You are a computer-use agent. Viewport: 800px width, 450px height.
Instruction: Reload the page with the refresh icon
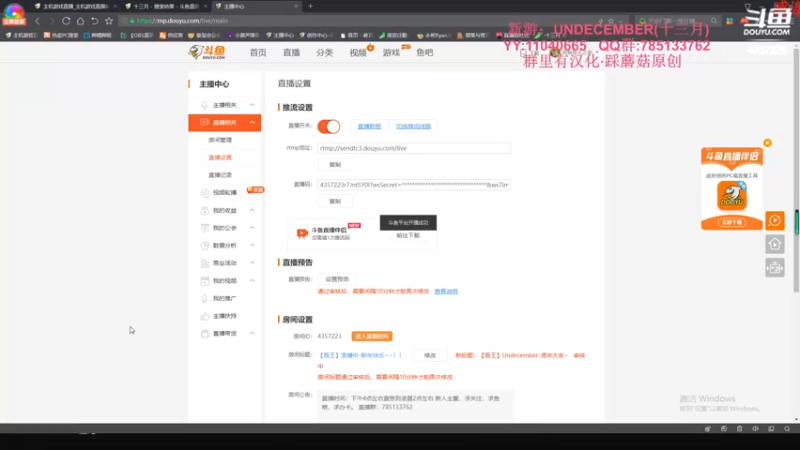pos(66,21)
